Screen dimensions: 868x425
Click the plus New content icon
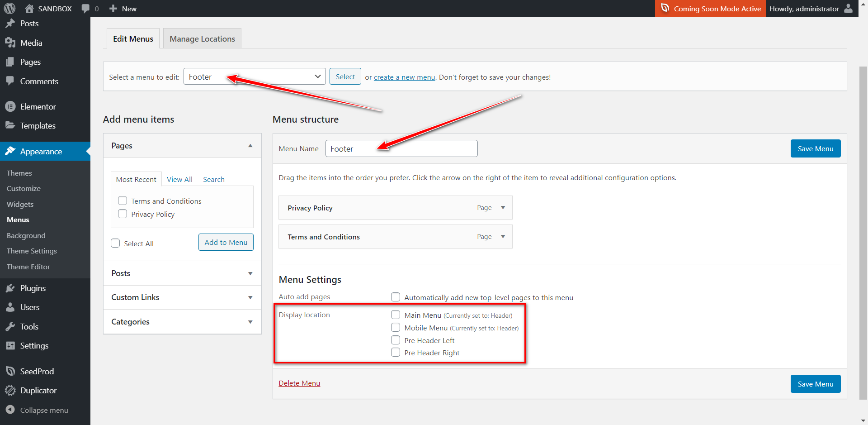pos(113,9)
